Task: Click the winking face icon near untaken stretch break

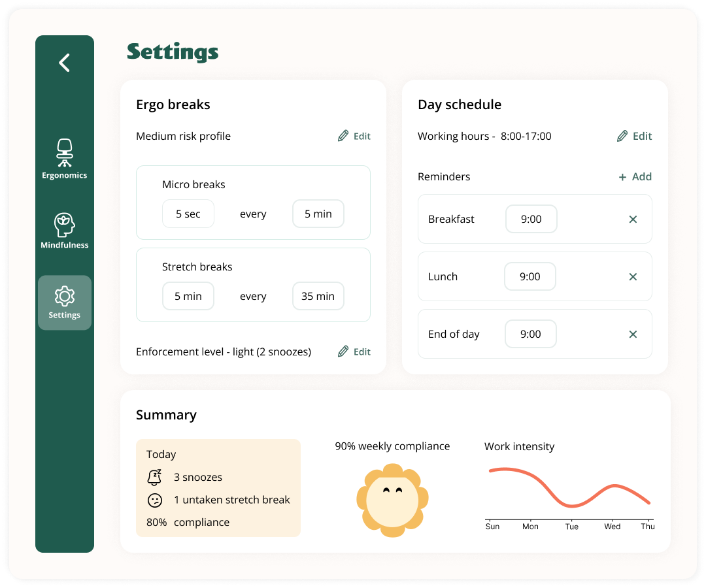Action: [154, 500]
